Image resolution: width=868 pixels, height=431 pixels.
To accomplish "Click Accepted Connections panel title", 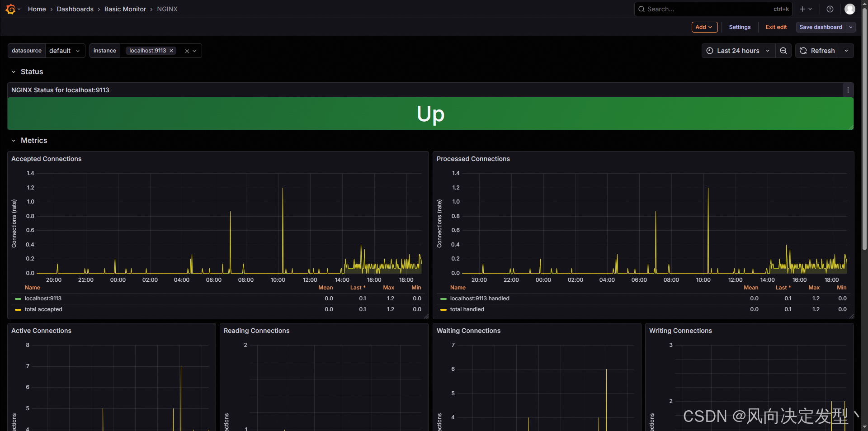I will [47, 159].
